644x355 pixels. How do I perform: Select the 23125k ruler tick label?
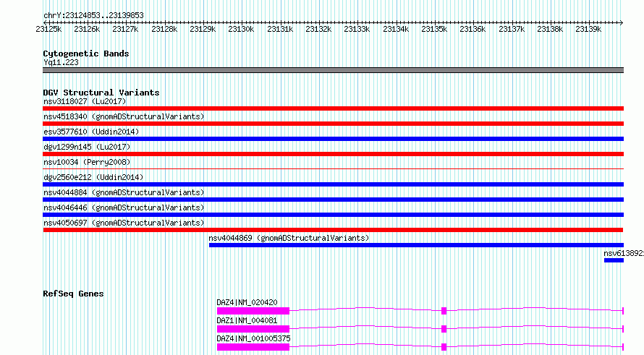[x=48, y=29]
